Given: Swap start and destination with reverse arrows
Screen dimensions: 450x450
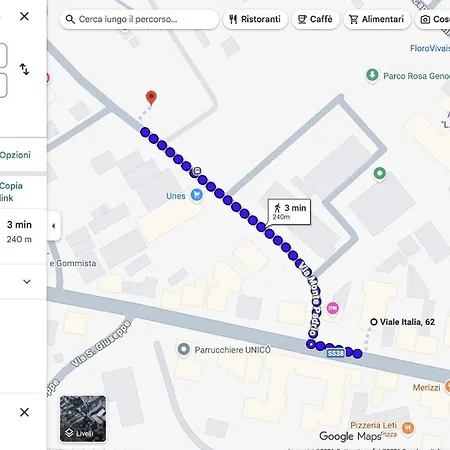Looking at the screenshot, I should click(24, 69).
